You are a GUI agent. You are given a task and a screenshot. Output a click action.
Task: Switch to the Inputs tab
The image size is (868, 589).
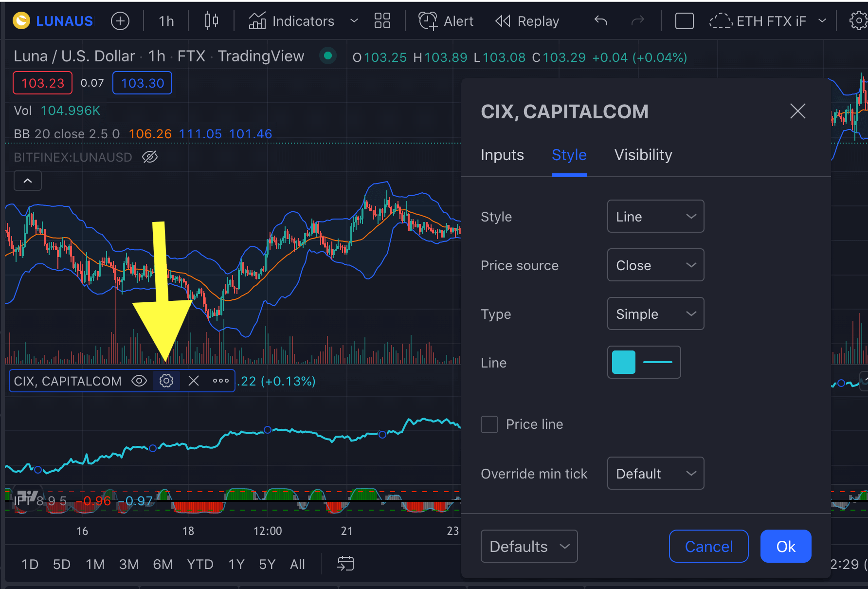[502, 155]
